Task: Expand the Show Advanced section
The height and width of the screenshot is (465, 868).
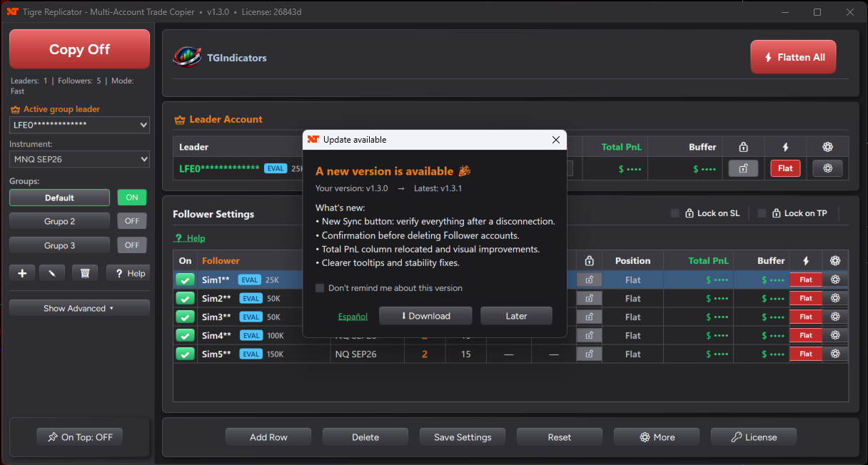Action: (x=79, y=308)
